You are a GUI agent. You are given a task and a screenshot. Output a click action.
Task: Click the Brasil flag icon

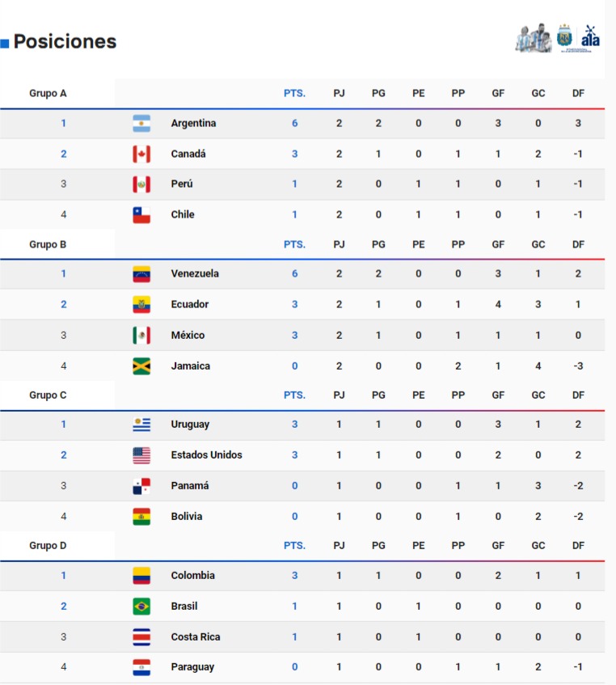click(x=141, y=607)
